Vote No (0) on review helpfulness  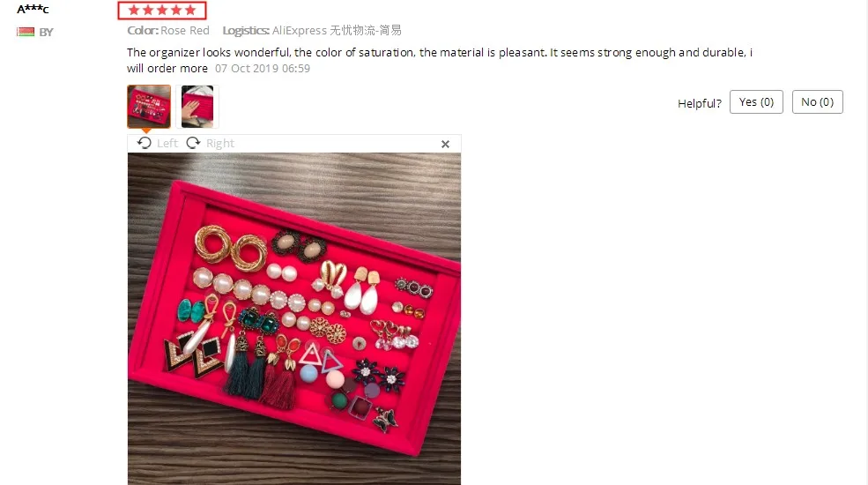pos(817,102)
